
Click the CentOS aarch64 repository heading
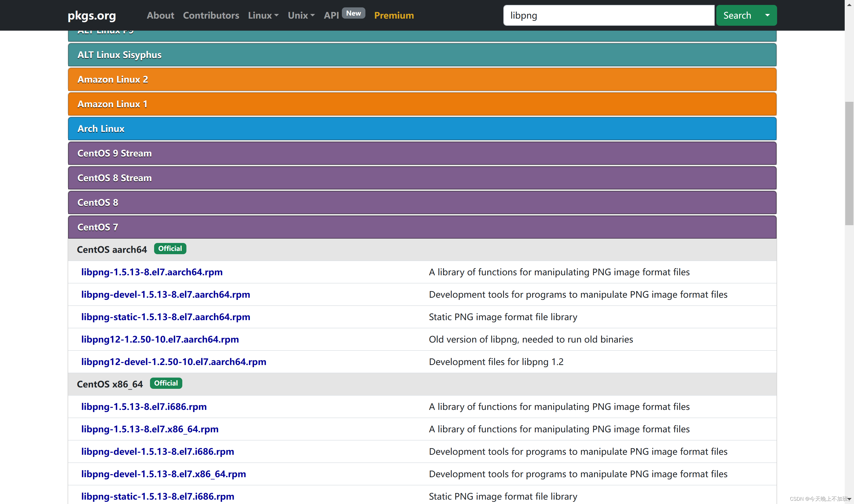(112, 250)
